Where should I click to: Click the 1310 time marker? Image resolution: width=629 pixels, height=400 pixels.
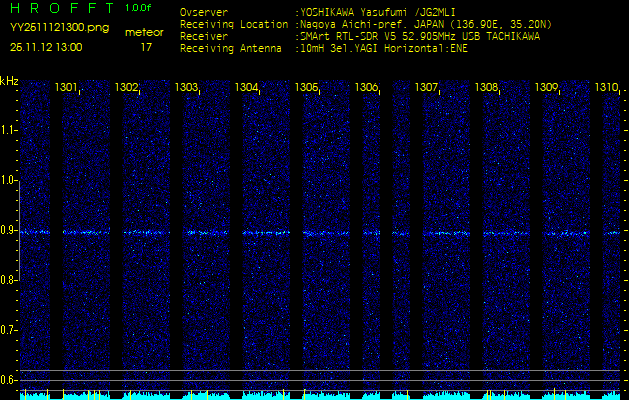(x=606, y=88)
